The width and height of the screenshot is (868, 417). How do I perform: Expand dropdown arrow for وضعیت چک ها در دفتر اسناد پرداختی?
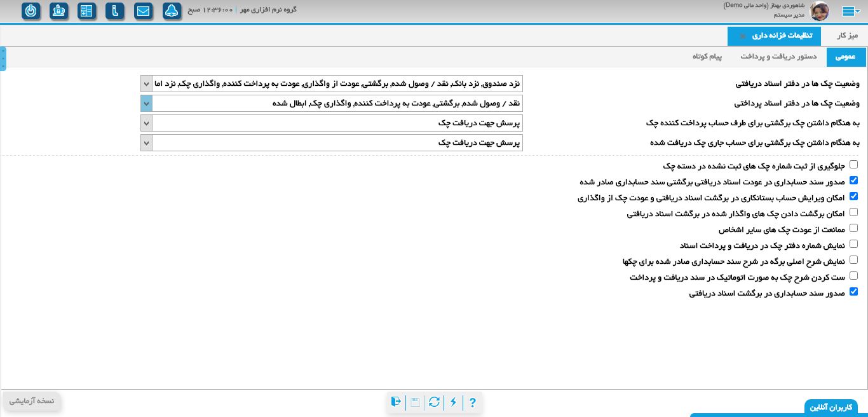point(147,104)
